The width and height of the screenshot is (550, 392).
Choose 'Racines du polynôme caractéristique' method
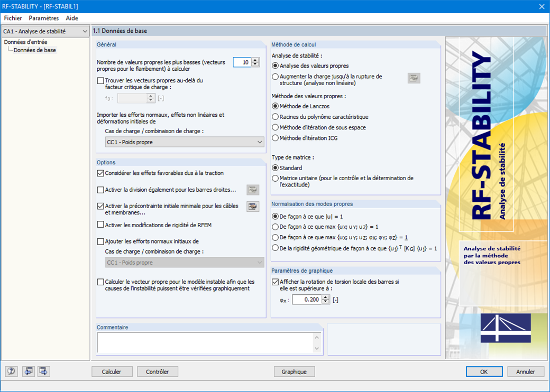[276, 117]
